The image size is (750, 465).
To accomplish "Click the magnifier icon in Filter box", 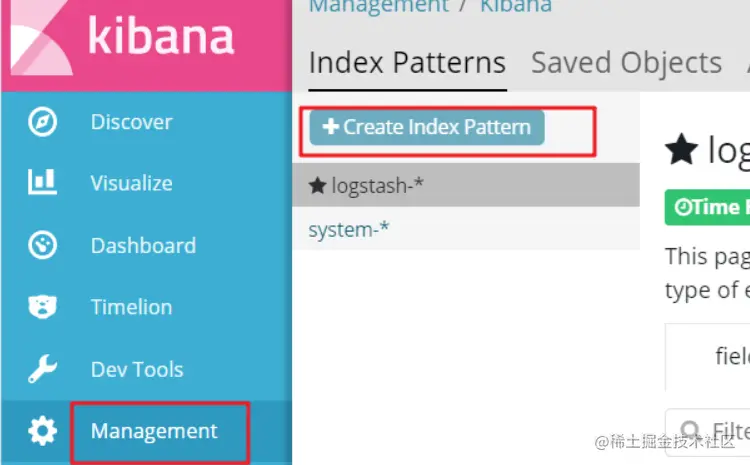I will 685,429.
